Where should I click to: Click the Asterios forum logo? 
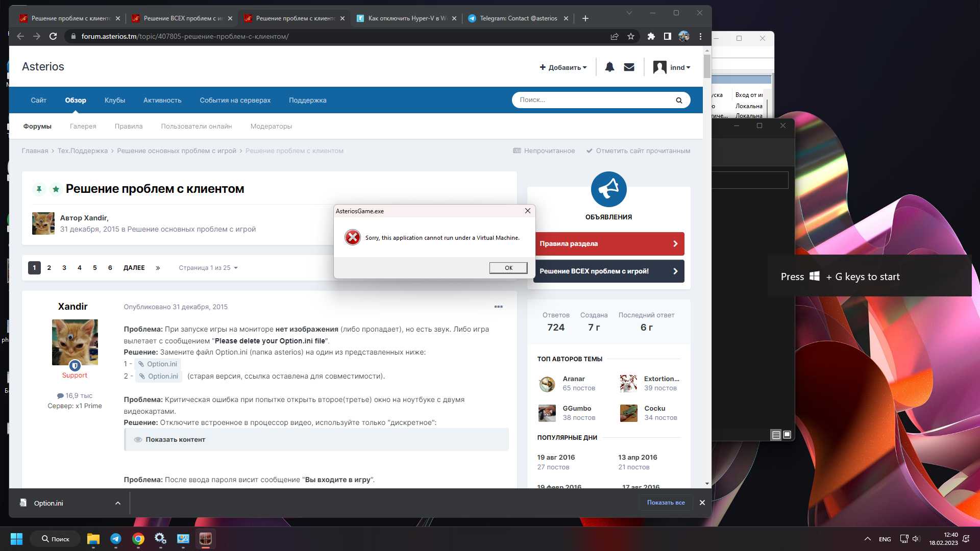43,67
